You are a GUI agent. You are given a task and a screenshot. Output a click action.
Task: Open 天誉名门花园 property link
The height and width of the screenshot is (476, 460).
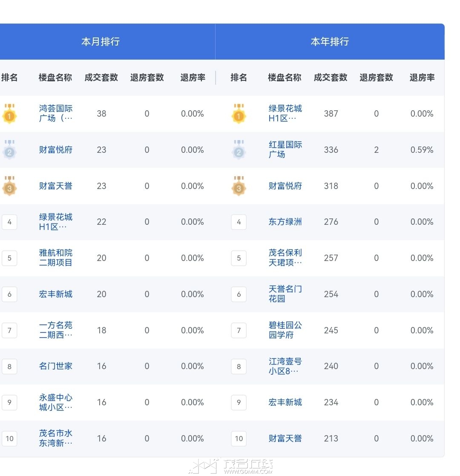click(x=285, y=294)
